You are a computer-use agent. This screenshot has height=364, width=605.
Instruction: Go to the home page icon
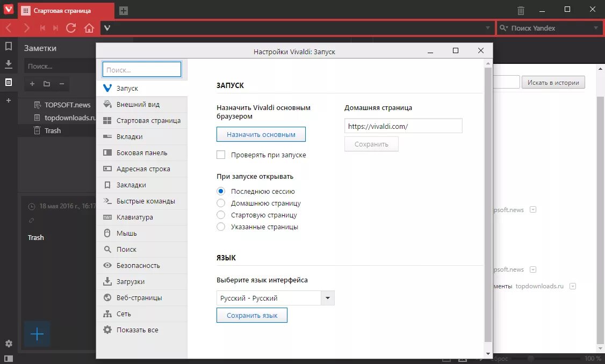tap(89, 28)
